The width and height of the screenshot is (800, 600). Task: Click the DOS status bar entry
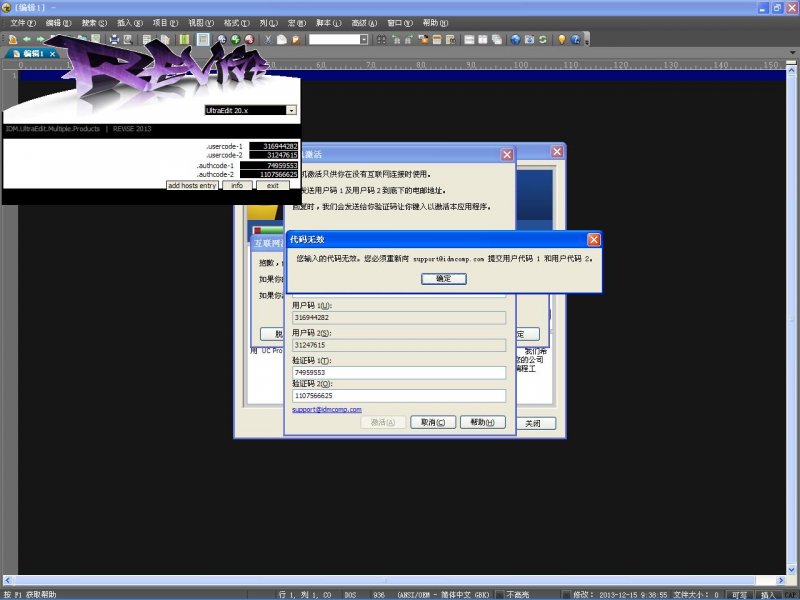click(351, 595)
